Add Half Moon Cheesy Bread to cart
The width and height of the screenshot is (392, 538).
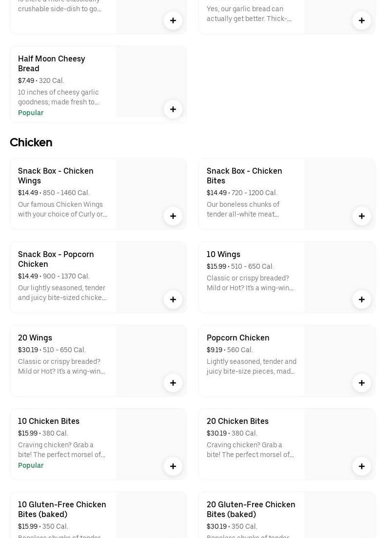[173, 109]
